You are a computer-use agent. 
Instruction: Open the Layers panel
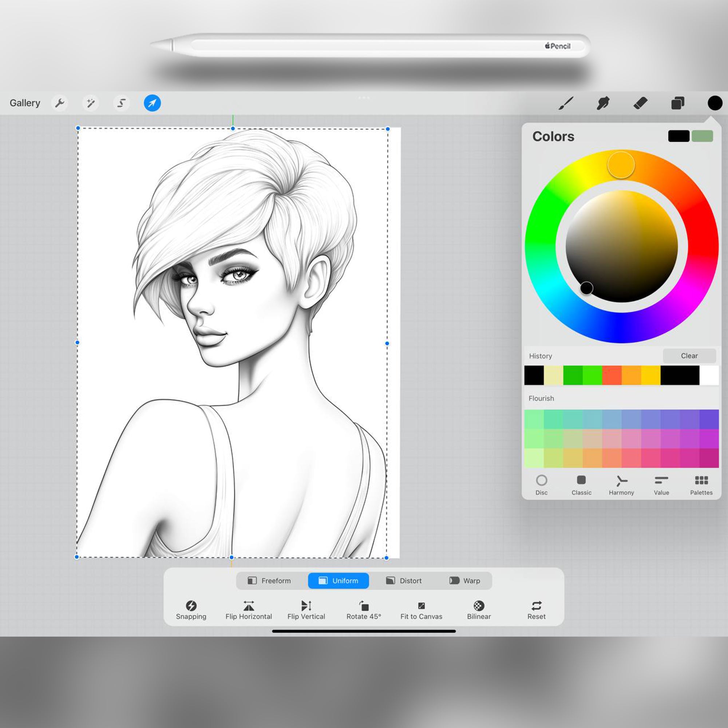[x=677, y=103]
